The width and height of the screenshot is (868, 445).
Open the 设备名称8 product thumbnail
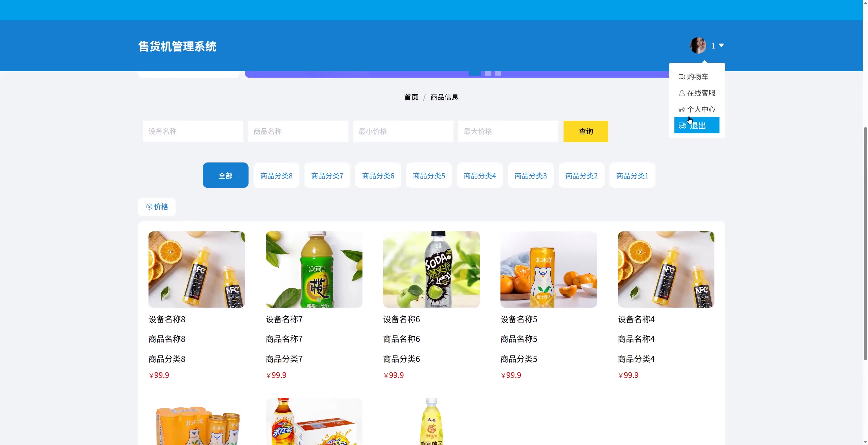tap(197, 270)
